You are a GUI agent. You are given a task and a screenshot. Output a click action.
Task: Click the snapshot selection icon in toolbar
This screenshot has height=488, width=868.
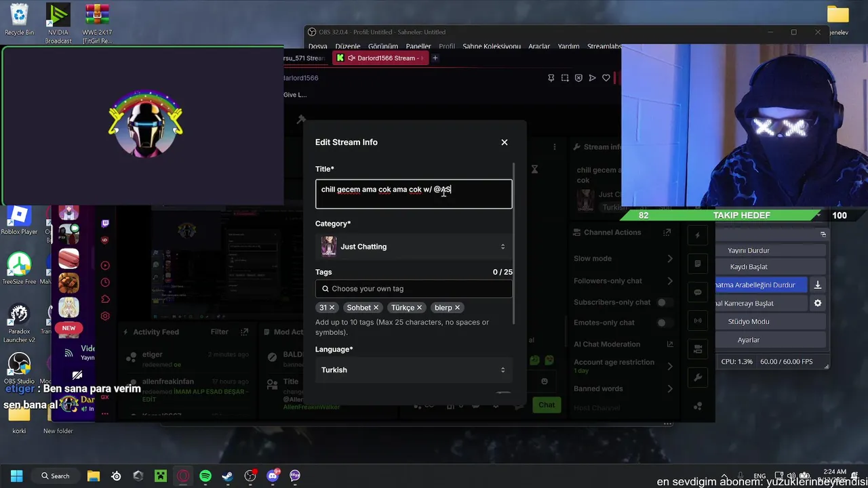565,78
